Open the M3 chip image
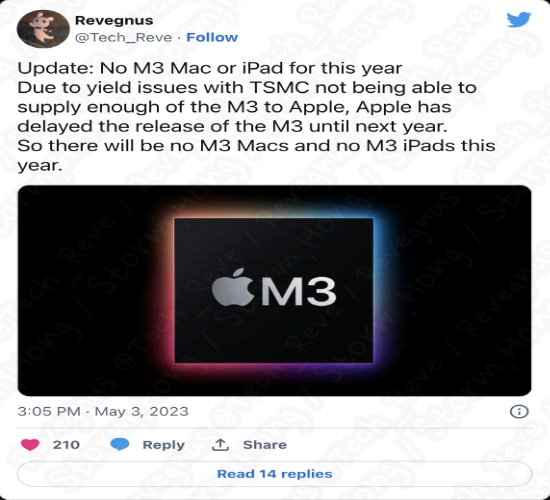The width and height of the screenshot is (550, 500). (x=274, y=291)
